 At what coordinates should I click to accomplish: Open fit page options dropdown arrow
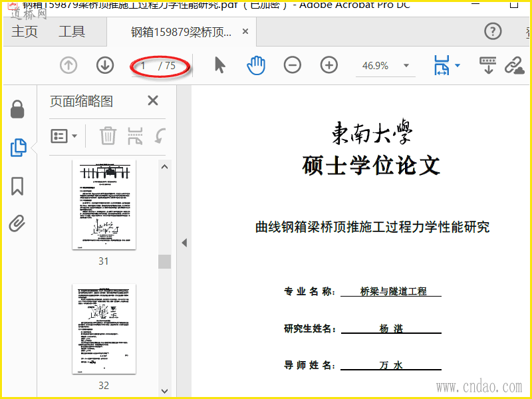tap(458, 65)
